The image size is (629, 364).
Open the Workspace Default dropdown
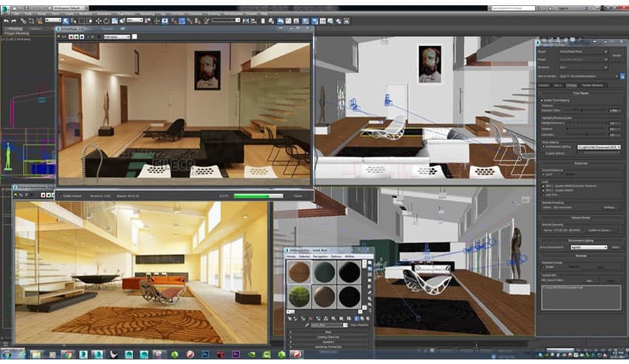[70, 8]
